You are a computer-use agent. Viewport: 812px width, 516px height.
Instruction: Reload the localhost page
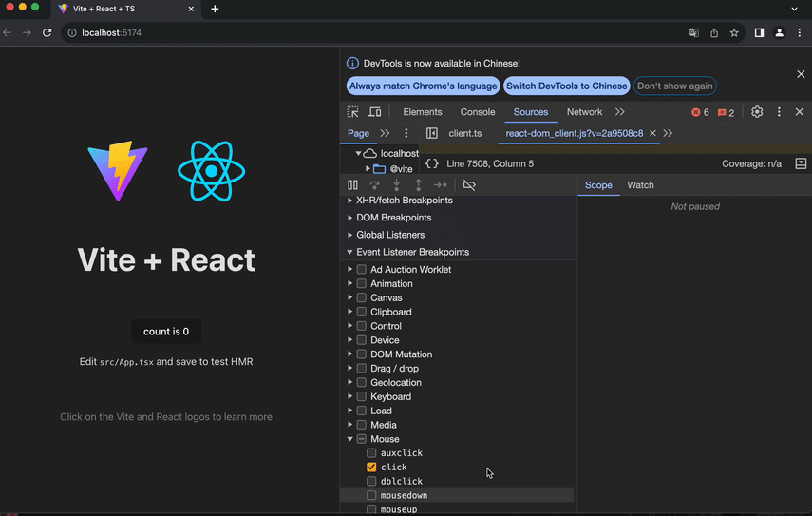pos(47,32)
